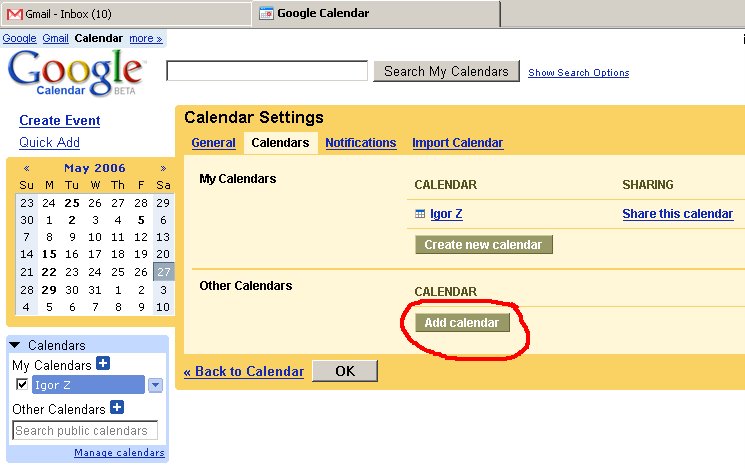
Task: Click the Add calendar button
Action: coord(462,323)
